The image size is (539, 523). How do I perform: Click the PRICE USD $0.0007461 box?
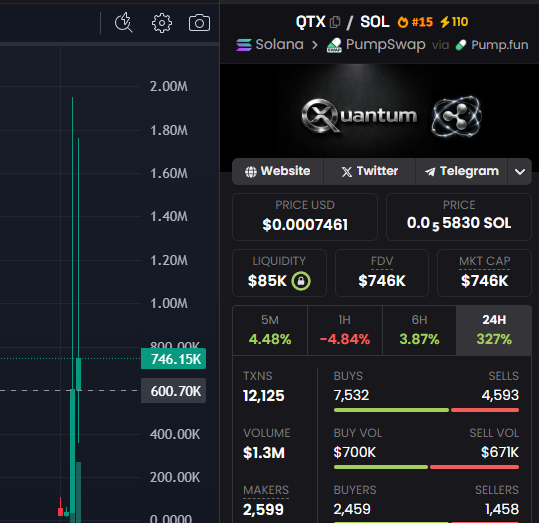(x=305, y=217)
